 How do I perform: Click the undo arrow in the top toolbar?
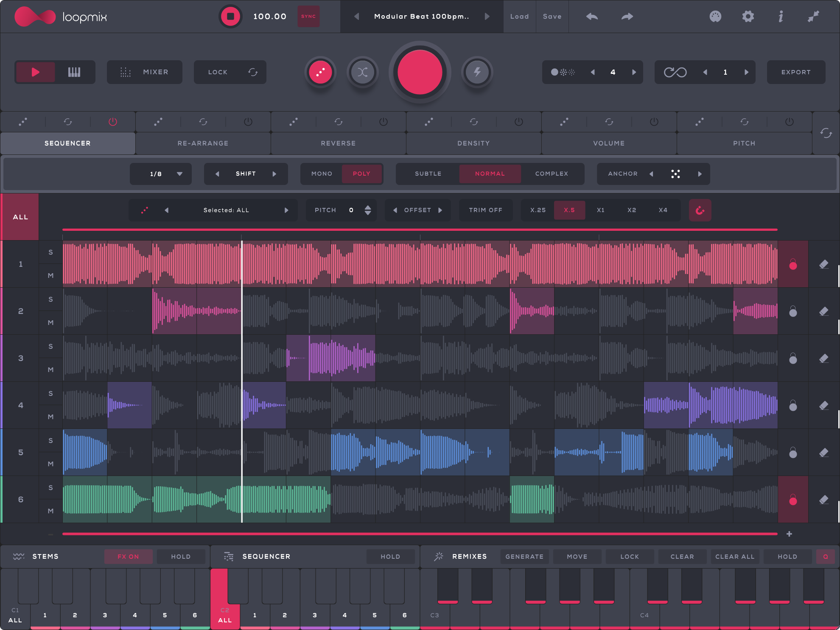[x=591, y=17]
